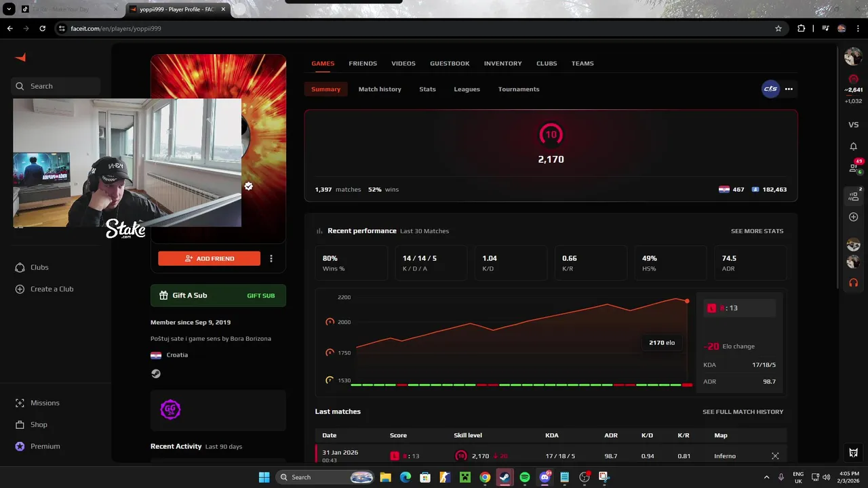868x488 pixels.
Task: Click See Full Match History link
Action: coord(743,411)
